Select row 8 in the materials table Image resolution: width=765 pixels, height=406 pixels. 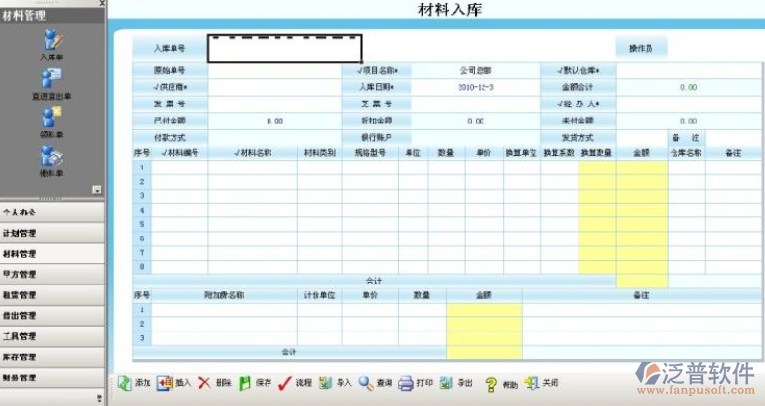142,267
